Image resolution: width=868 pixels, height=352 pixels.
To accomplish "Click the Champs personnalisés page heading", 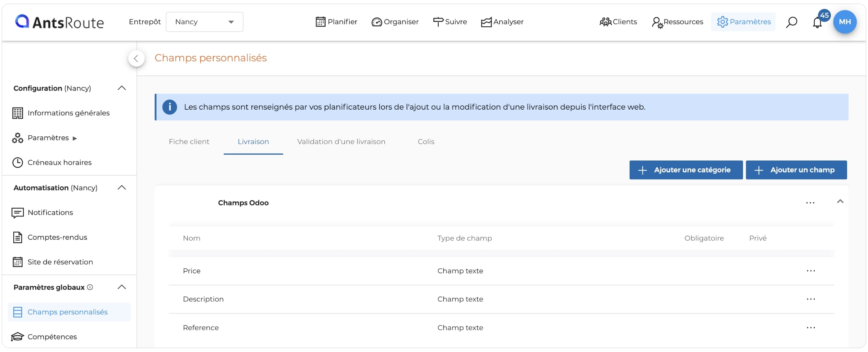I will pos(211,58).
